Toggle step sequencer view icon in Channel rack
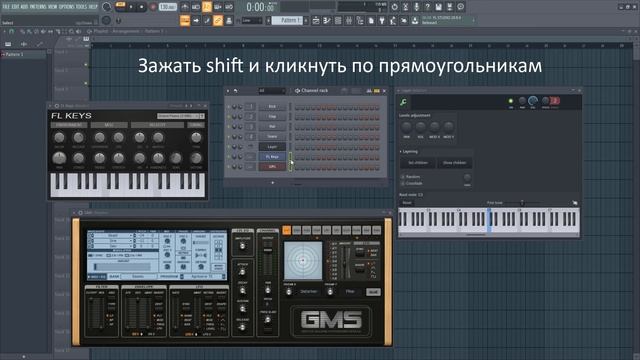Image resolution: width=640 pixels, height=360 pixels. point(377,91)
